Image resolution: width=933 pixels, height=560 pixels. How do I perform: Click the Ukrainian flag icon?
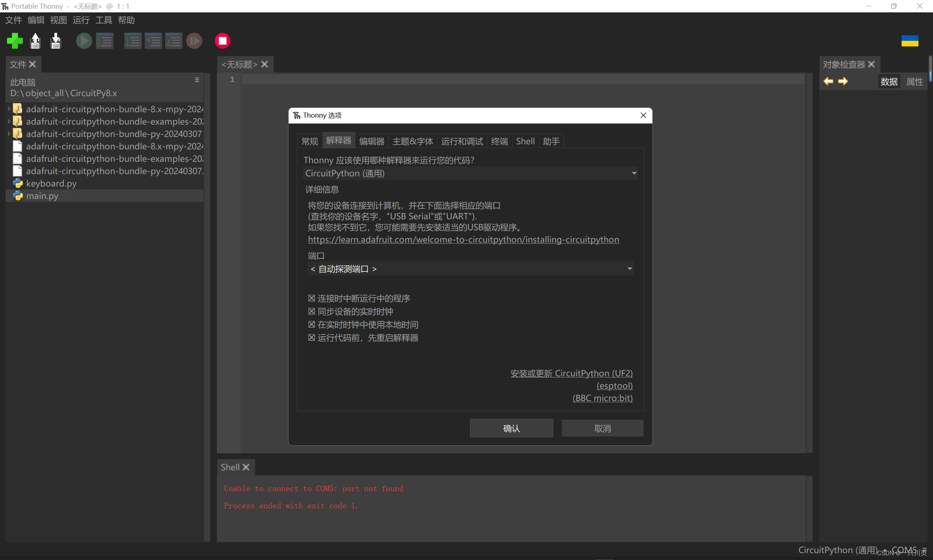point(910,40)
